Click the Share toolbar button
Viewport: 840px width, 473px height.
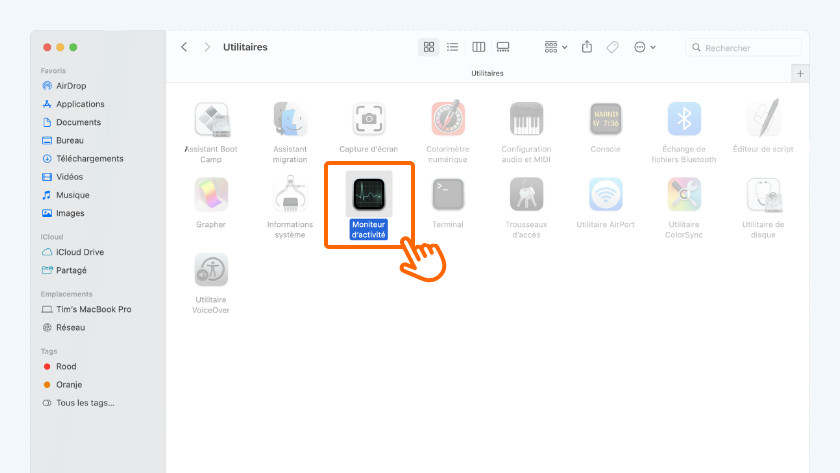pyautogui.click(x=587, y=47)
